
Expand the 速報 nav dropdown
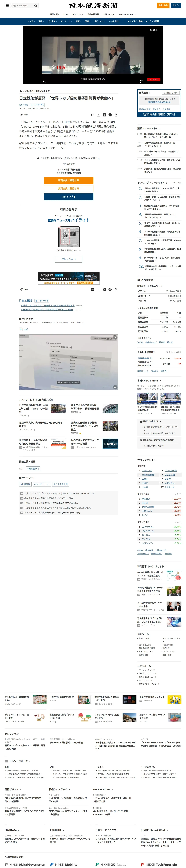pyautogui.click(x=41, y=21)
